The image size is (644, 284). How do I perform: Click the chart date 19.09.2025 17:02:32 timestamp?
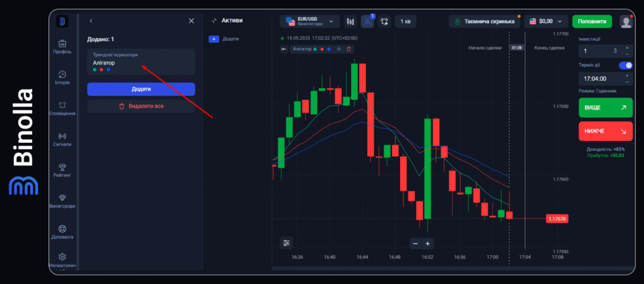[x=321, y=38]
